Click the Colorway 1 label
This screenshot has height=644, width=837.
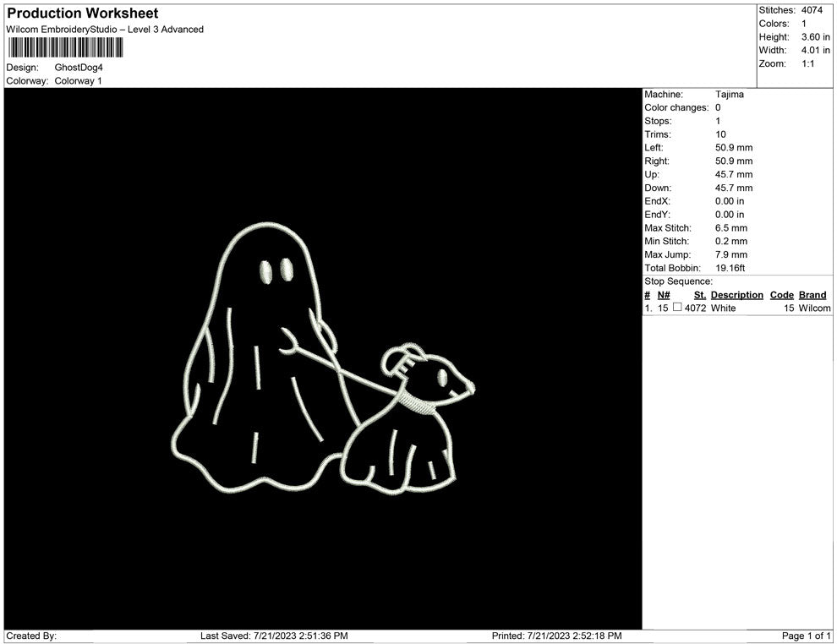78,80
